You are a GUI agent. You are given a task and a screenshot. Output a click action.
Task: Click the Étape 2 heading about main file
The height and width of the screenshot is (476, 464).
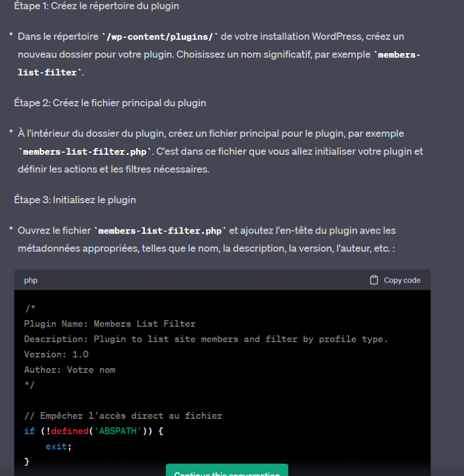(110, 103)
